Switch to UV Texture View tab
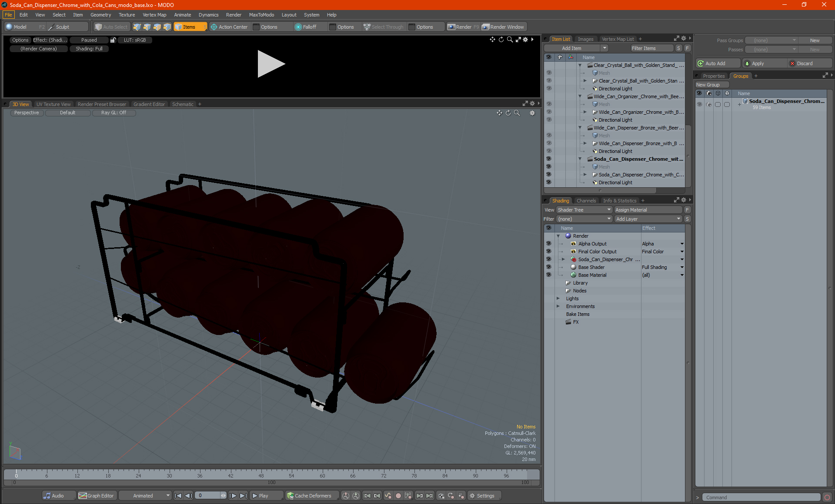The height and width of the screenshot is (504, 835). (53, 104)
